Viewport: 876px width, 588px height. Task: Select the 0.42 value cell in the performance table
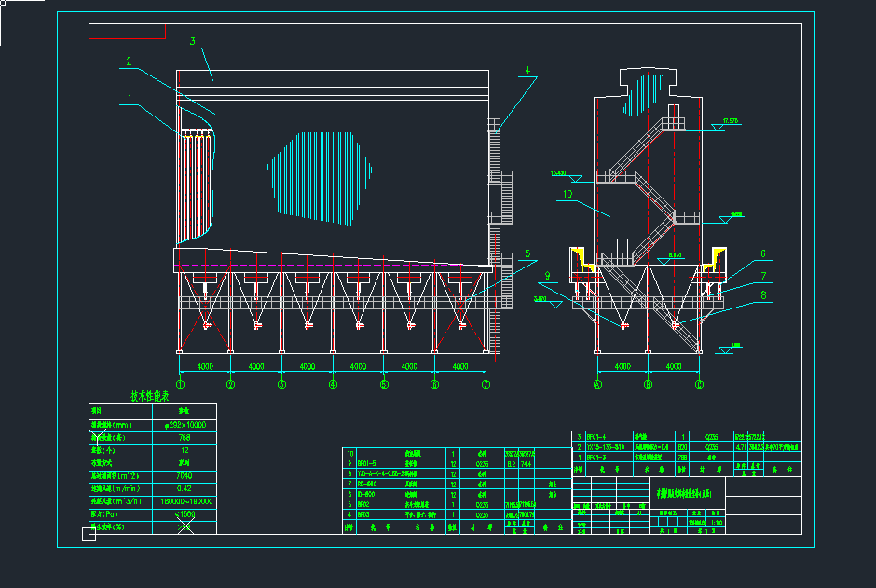(184, 488)
